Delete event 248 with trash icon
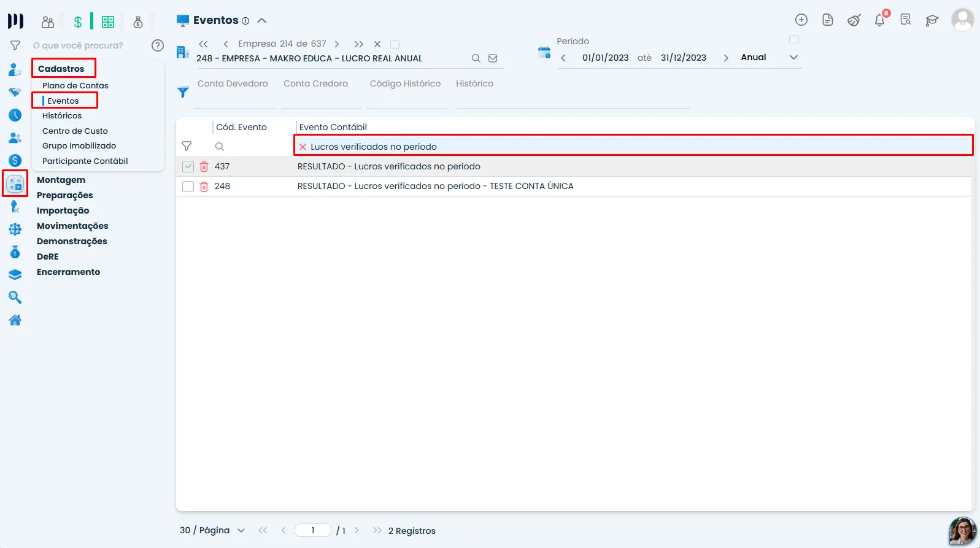 pyautogui.click(x=204, y=186)
